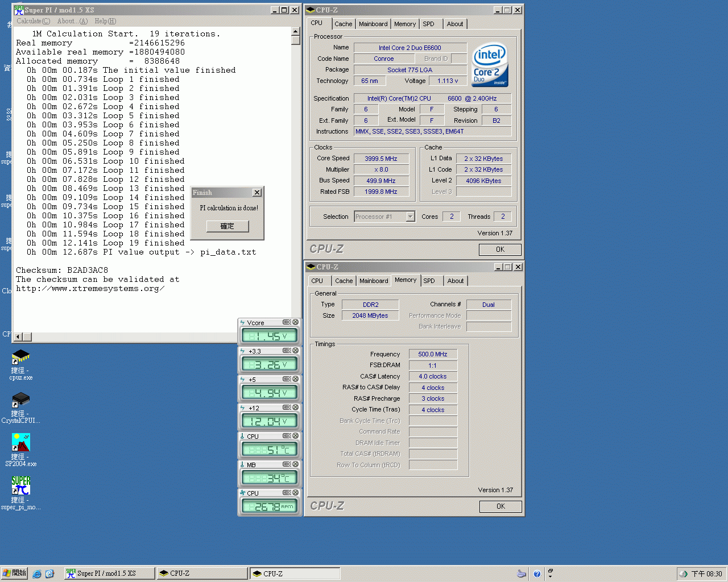The height and width of the screenshot is (582, 728).
Task: Click the memory Size 2048 MBytes value
Action: click(x=370, y=315)
